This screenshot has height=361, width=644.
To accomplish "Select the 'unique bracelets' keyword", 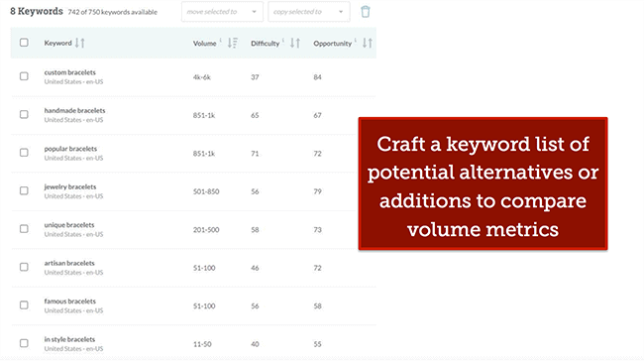I will tap(69, 225).
